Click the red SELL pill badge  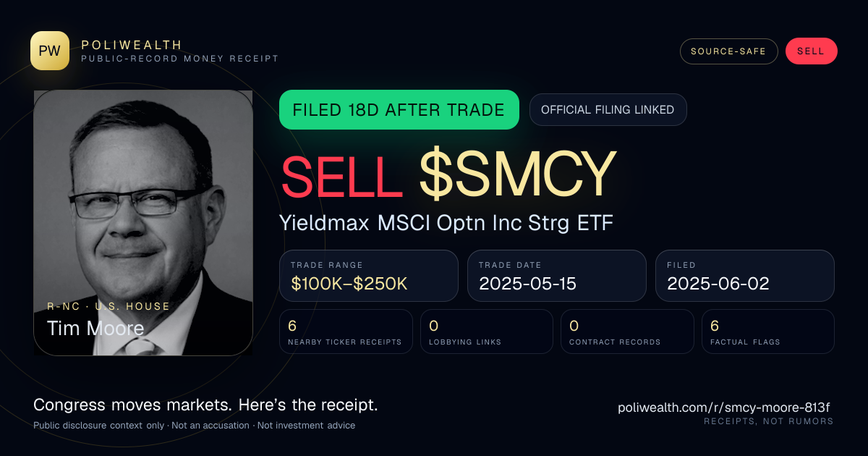point(811,51)
